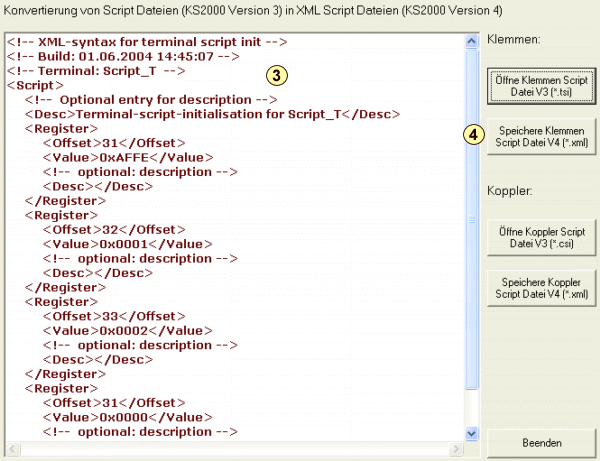Image resolution: width=600 pixels, height=461 pixels.
Task: Click the value line 0xAFFE
Action: click(128, 158)
